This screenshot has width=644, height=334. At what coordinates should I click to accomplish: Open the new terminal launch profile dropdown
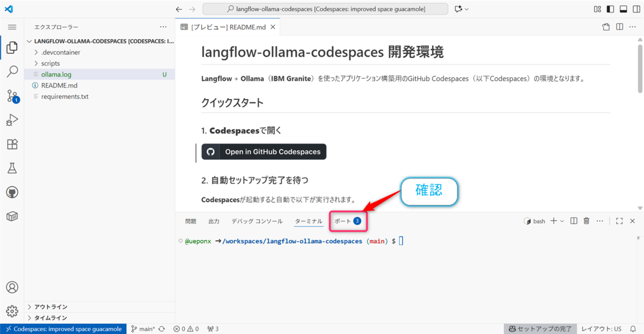(562, 221)
